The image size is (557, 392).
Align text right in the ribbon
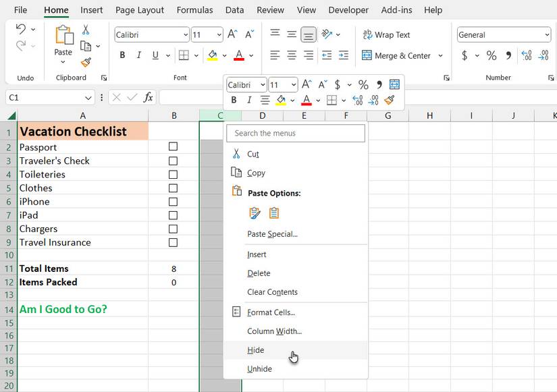pos(309,55)
